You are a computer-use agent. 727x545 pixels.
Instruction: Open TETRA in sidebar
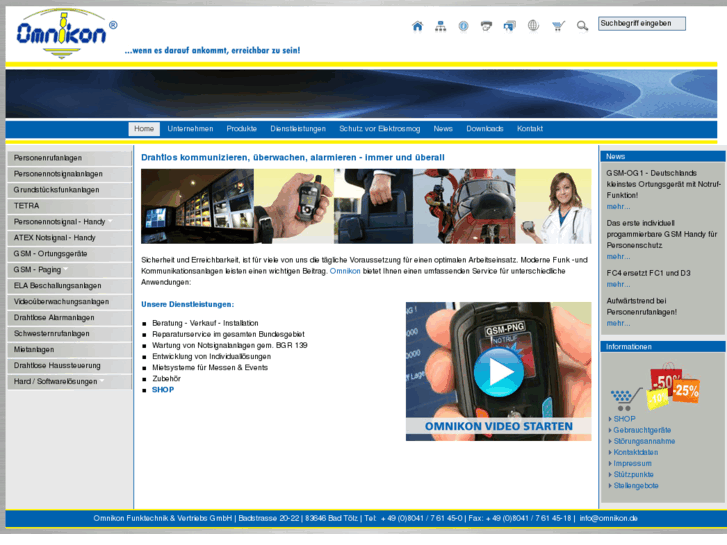click(70, 206)
